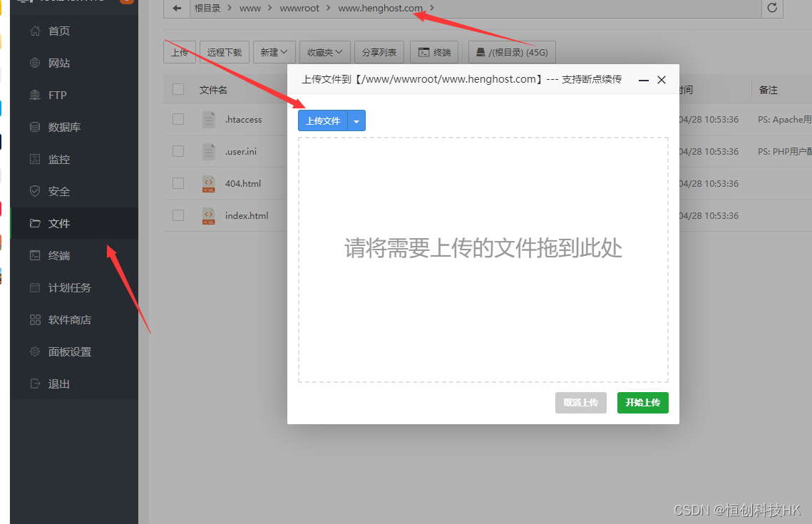
Task: Click the root directory disk (45G) button
Action: coord(511,52)
